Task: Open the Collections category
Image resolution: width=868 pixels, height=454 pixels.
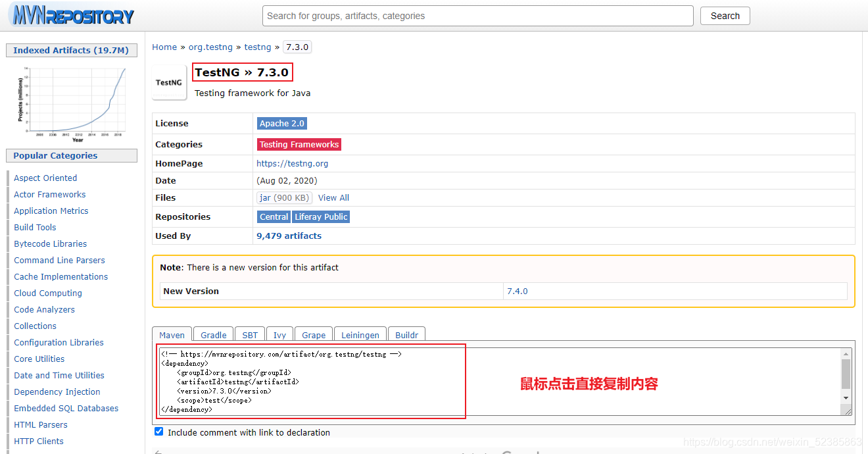Action: [36, 326]
